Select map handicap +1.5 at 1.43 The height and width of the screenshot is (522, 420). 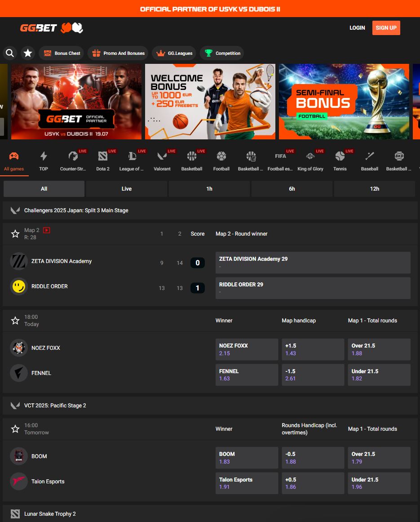[x=313, y=349]
